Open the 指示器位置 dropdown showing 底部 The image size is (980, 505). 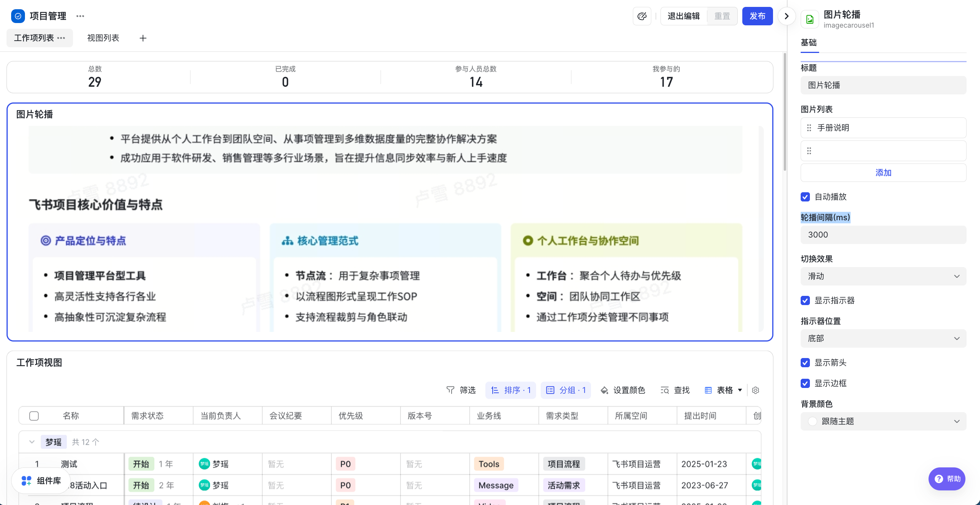883,338
